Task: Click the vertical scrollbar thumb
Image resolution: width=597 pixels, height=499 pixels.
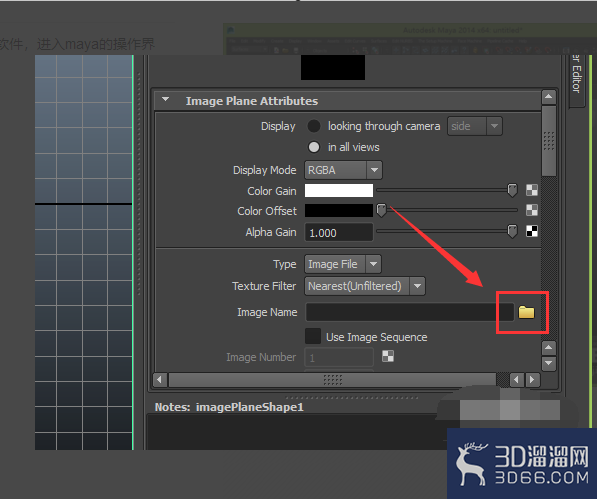Action: point(549,141)
